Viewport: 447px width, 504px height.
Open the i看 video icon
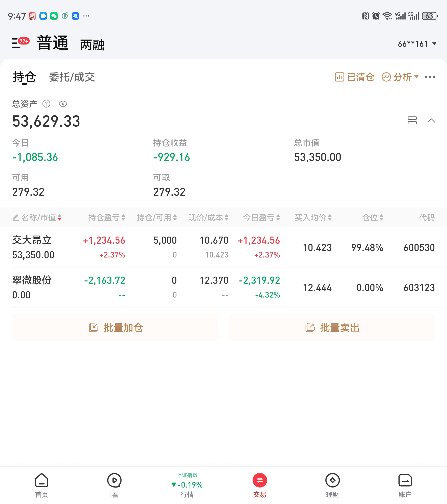click(x=114, y=485)
